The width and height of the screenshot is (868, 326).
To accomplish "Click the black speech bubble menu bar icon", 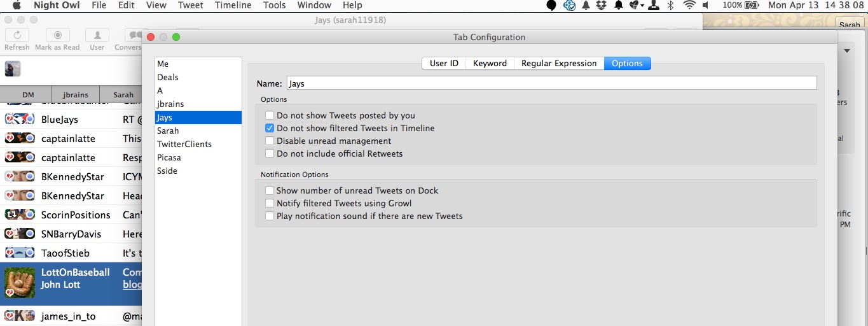I will (x=551, y=5).
